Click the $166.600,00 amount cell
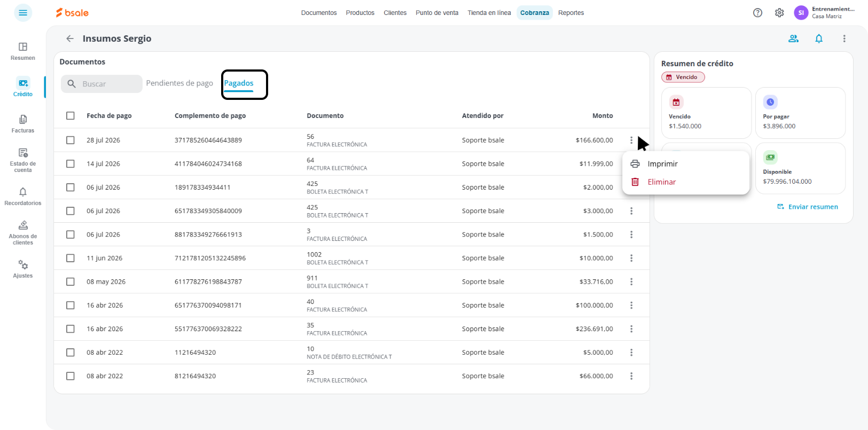The image size is (868, 430). (595, 140)
